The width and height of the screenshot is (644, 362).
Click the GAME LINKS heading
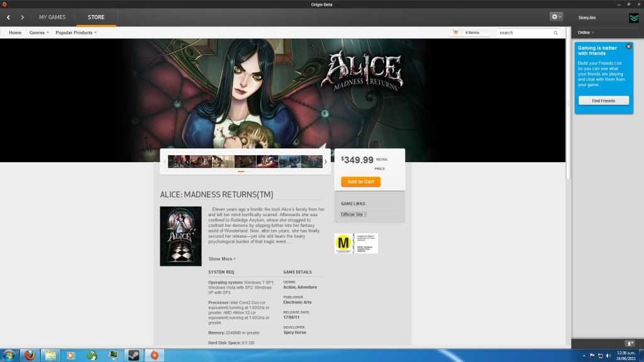click(x=353, y=204)
